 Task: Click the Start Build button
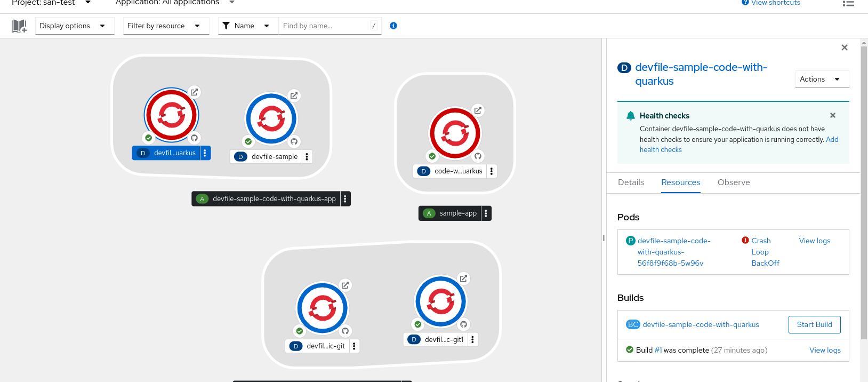[815, 324]
